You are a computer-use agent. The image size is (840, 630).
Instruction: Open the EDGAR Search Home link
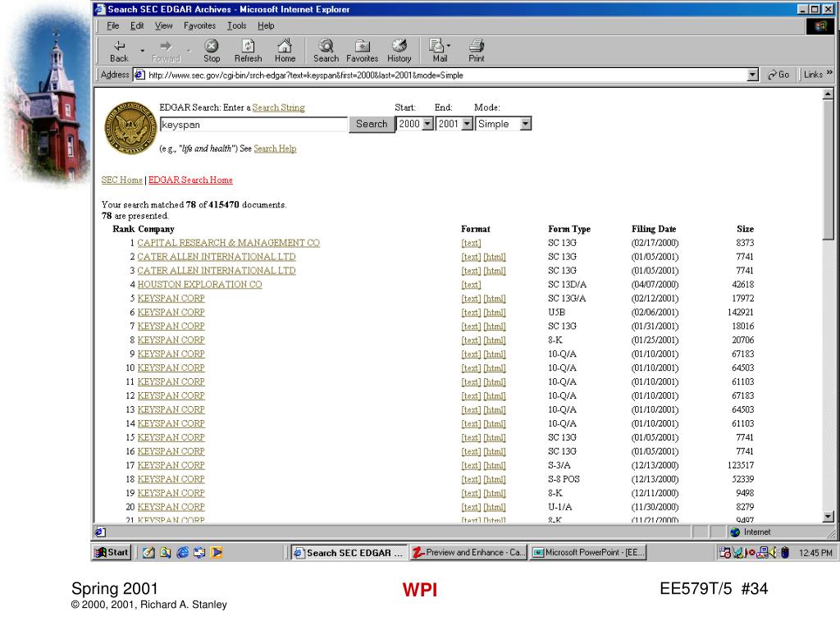190,180
